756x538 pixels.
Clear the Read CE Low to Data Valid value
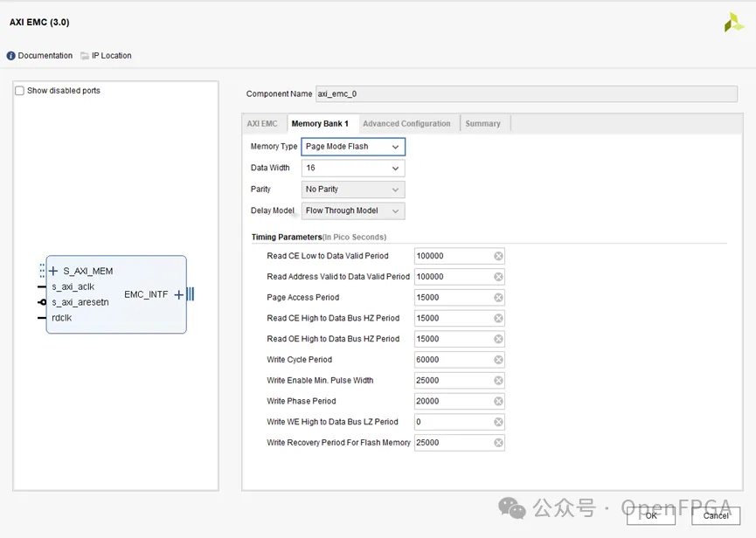click(498, 256)
